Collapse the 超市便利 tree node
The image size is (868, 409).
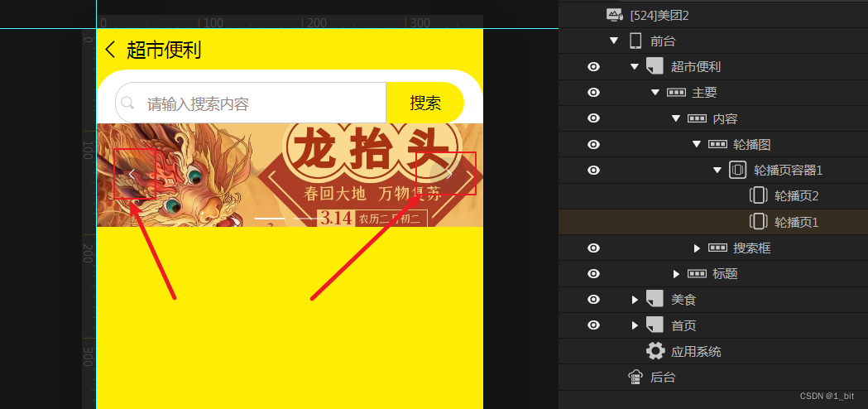tap(635, 67)
